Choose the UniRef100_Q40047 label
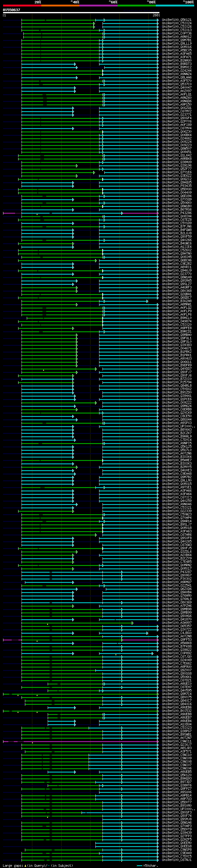Image resolution: width=197 pixels, height=868 pixels. pyautogui.click(x=176, y=88)
